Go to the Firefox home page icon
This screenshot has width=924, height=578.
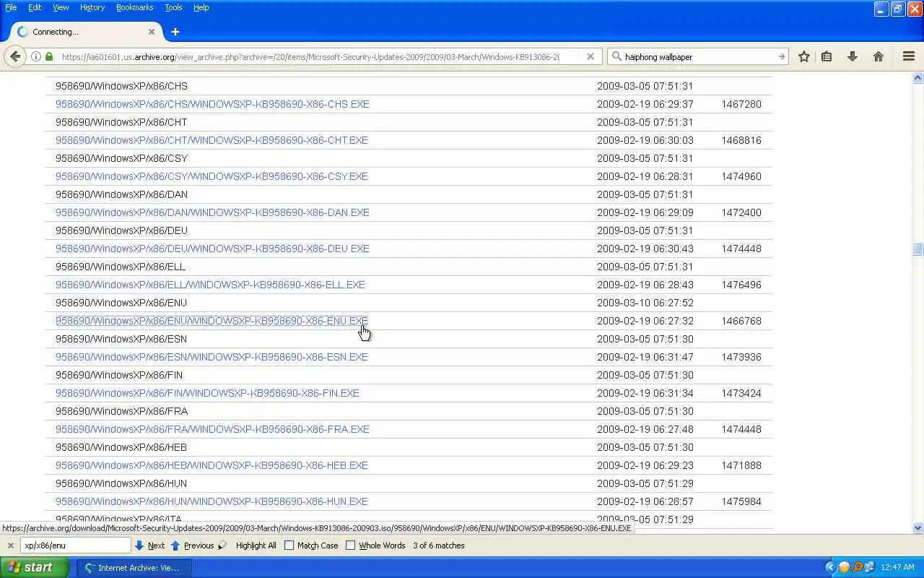[x=879, y=56]
